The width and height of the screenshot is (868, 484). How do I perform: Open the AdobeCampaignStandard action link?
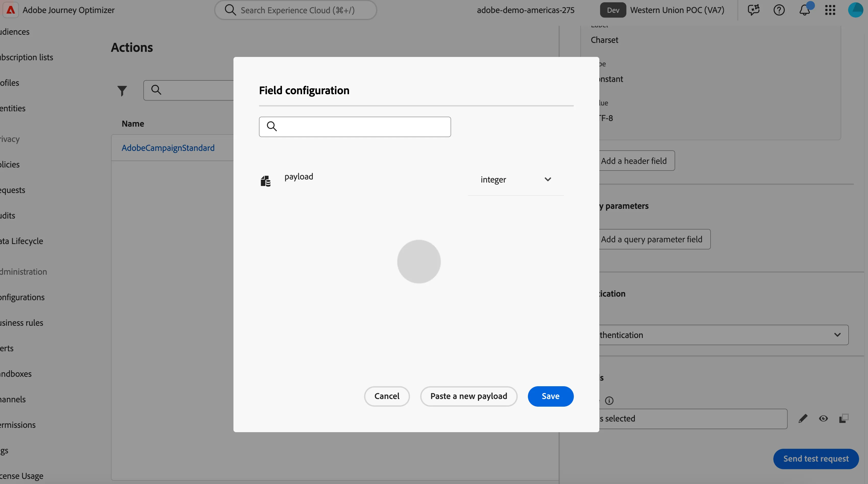pos(168,148)
